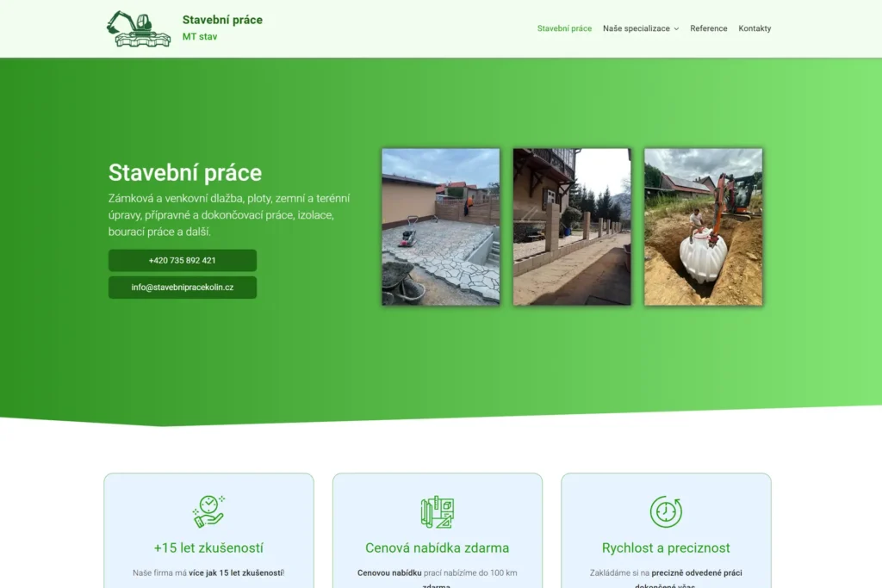Click the circular clock speed icon
This screenshot has height=588, width=882.
(x=666, y=511)
